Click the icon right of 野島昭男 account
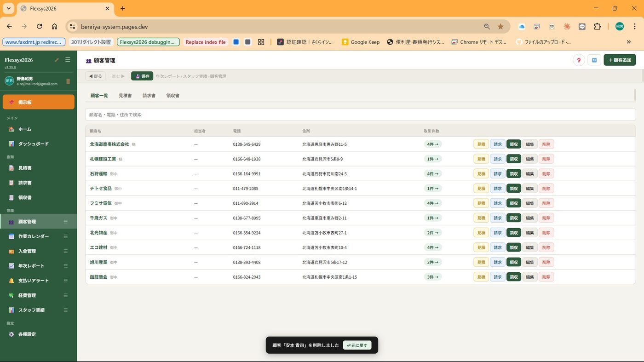The image size is (644, 362). coord(68,81)
